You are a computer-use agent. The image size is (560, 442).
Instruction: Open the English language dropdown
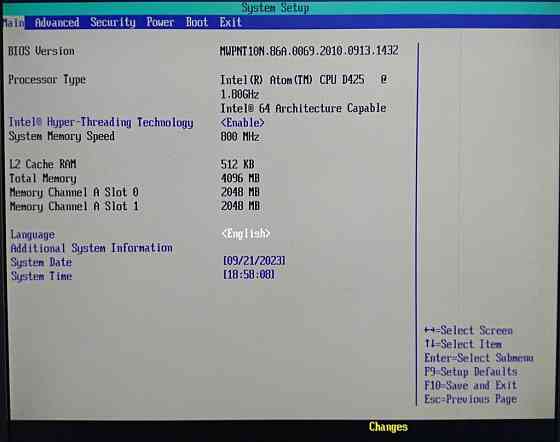(246, 234)
